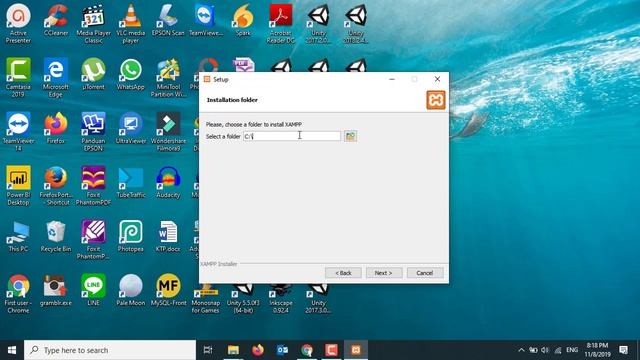The width and height of the screenshot is (640, 360).
Task: Open Firefox from taskbar
Action: tap(258, 350)
